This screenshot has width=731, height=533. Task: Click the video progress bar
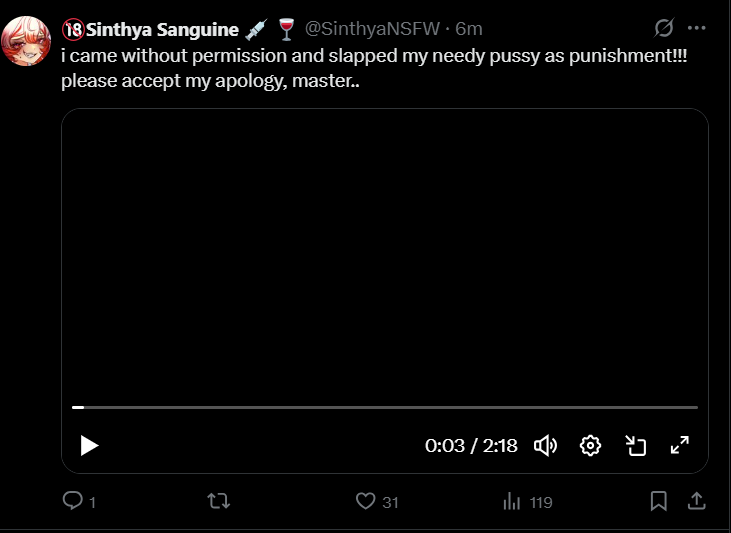coord(385,407)
